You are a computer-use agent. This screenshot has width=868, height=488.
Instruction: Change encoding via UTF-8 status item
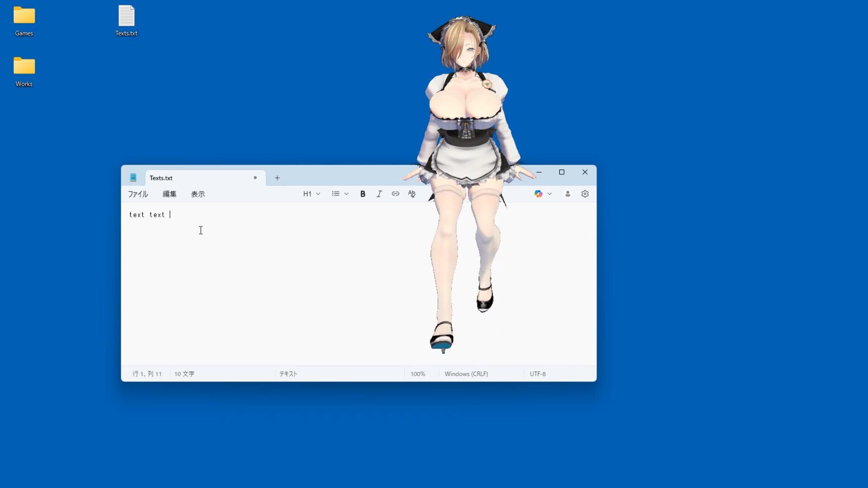[x=538, y=374]
